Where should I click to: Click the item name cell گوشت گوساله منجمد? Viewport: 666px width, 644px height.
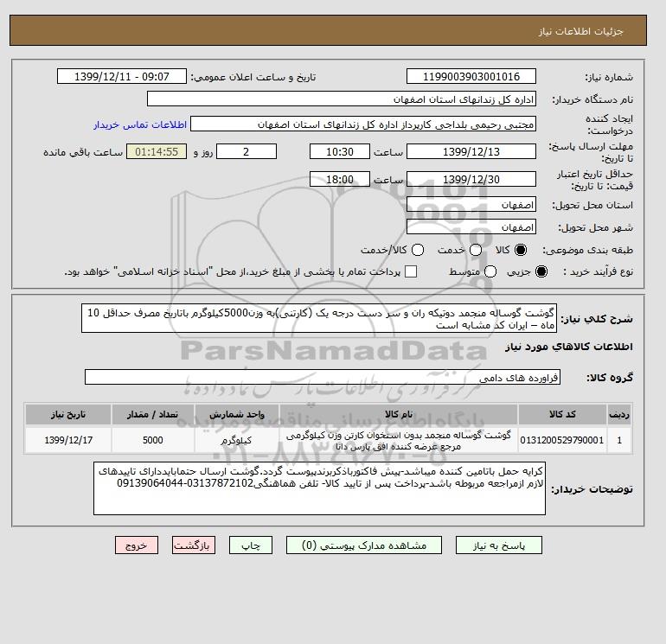pyautogui.click(x=399, y=440)
